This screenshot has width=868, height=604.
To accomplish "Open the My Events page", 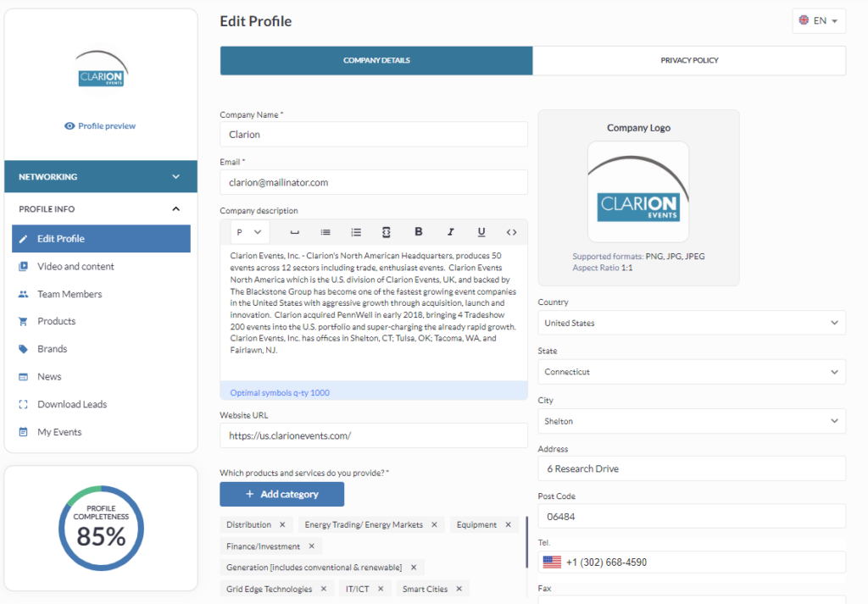I will (x=59, y=432).
